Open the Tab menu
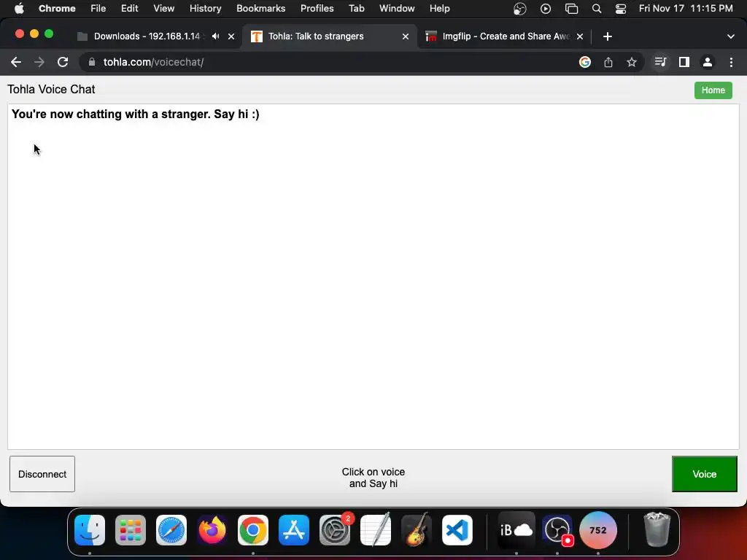Viewport: 747px width, 560px height. click(356, 9)
